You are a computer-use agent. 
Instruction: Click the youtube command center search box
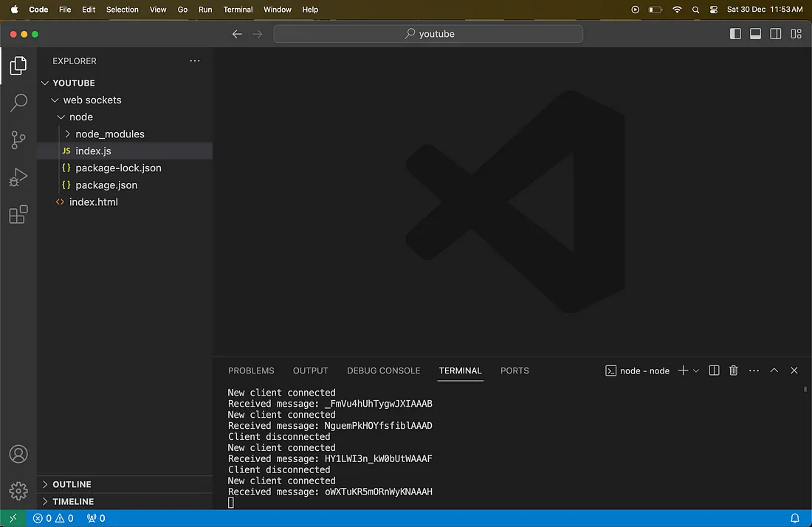[x=428, y=34]
